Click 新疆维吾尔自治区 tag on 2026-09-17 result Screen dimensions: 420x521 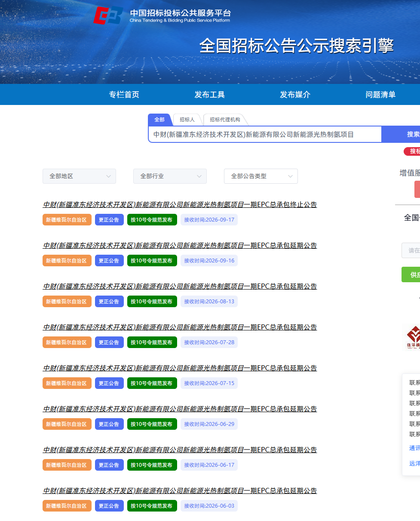pyautogui.click(x=67, y=220)
